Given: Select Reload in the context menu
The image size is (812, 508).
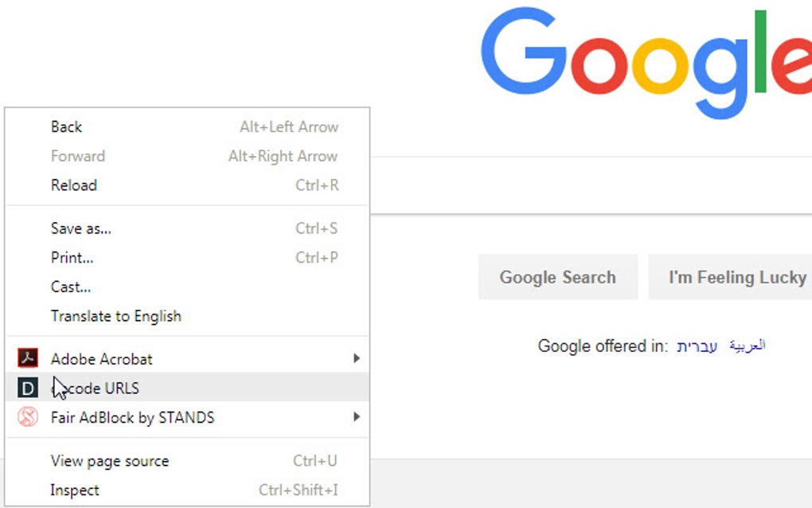Looking at the screenshot, I should (x=74, y=185).
